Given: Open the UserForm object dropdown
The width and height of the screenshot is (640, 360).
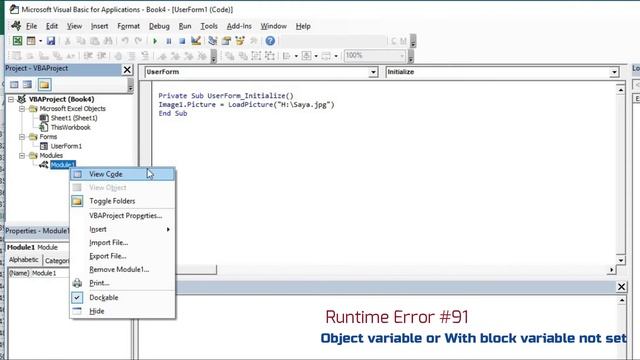Looking at the screenshot, I should tap(373, 72).
